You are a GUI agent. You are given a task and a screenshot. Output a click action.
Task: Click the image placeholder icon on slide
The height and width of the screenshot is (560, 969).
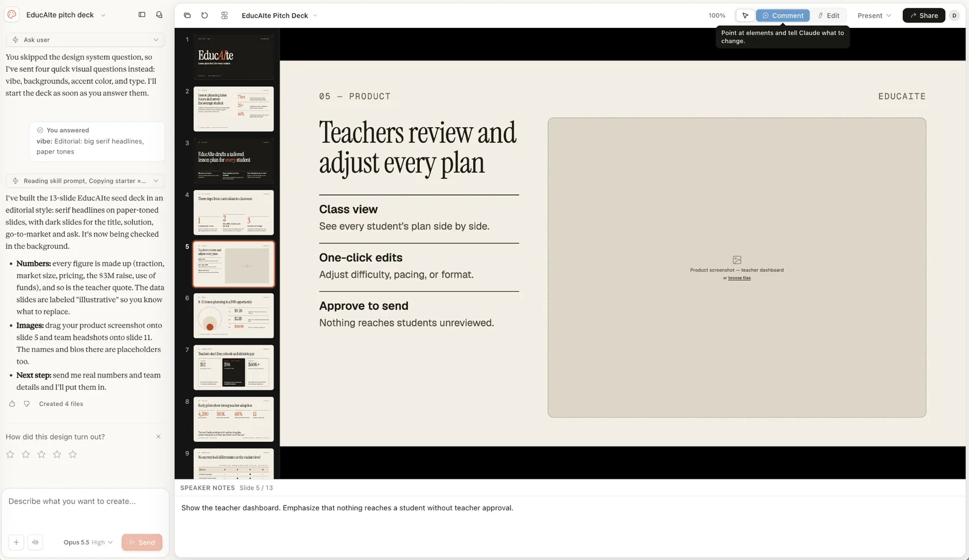pyautogui.click(x=737, y=260)
